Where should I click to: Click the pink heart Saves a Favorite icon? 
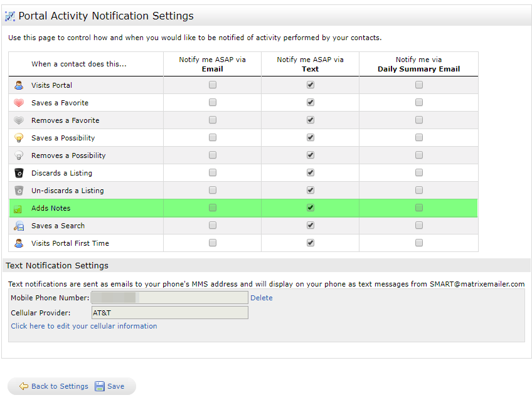coord(19,103)
